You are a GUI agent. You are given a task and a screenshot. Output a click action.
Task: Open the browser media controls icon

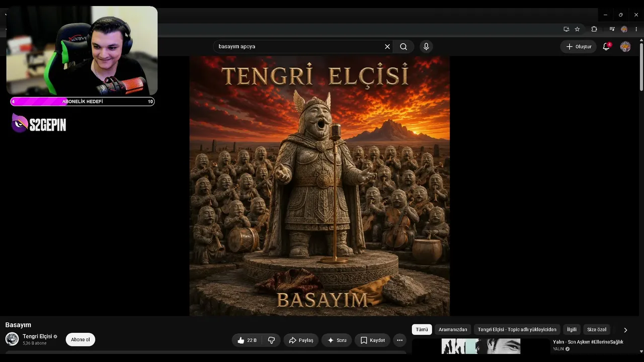click(612, 29)
